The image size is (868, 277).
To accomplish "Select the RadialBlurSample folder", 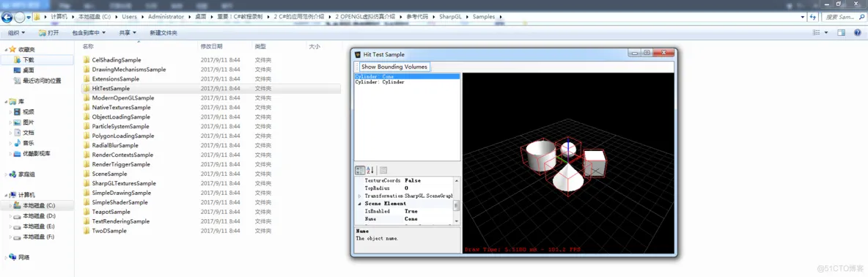I will pos(115,145).
